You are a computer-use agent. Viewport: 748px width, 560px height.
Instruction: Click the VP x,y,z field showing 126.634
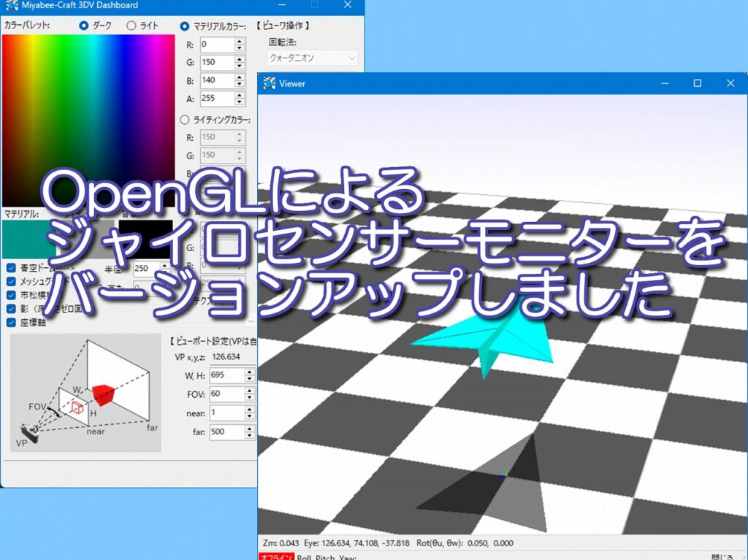pos(233,357)
